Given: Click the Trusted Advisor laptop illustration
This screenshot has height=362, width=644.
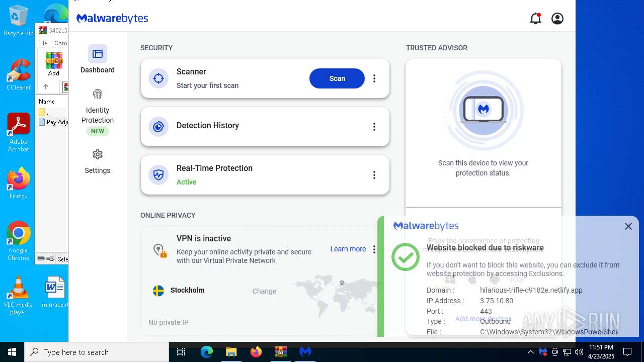Looking at the screenshot, I should tap(483, 111).
